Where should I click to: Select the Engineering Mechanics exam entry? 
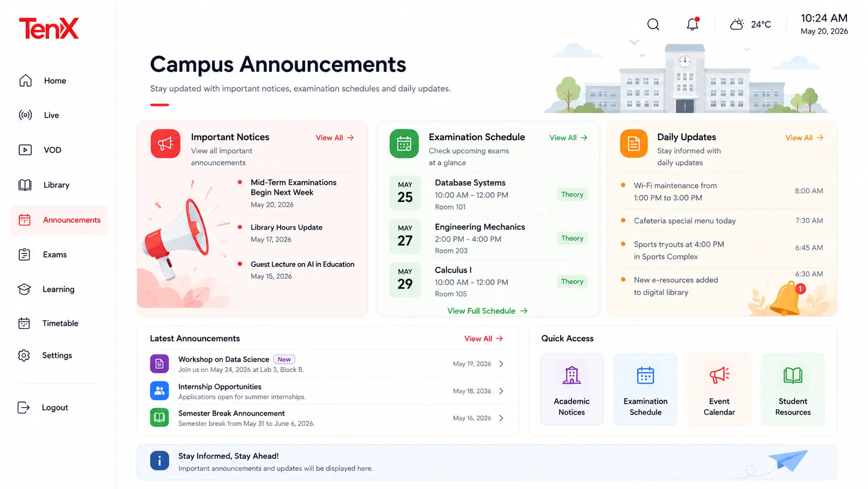coord(489,238)
